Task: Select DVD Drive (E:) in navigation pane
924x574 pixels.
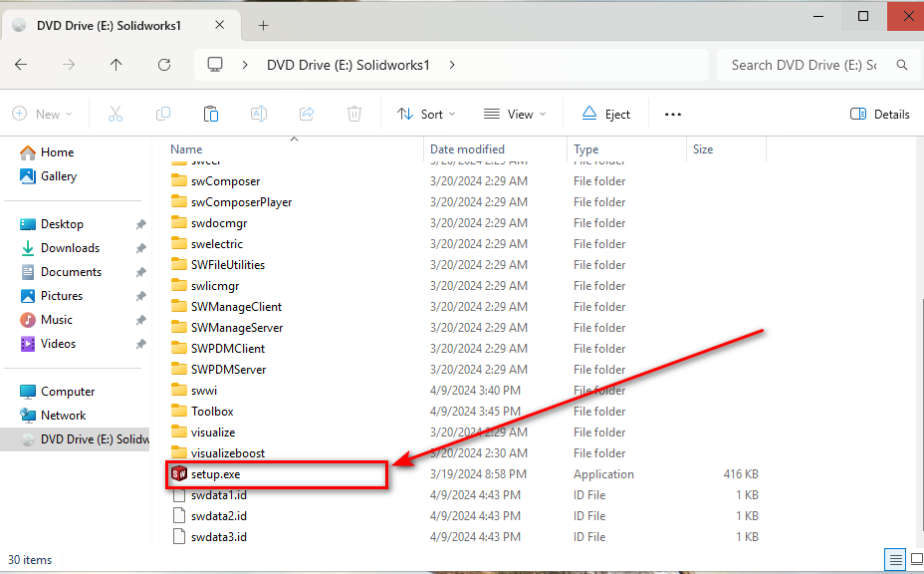Action: tap(75, 438)
